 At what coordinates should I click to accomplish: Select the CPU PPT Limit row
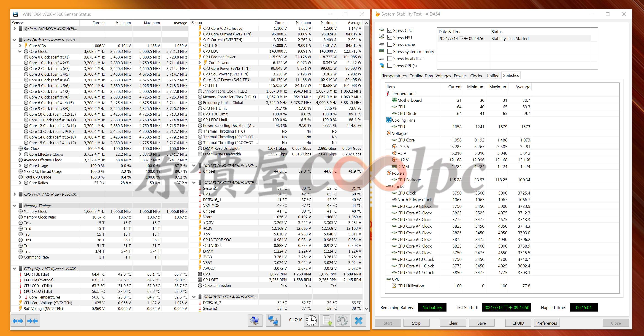click(276, 108)
